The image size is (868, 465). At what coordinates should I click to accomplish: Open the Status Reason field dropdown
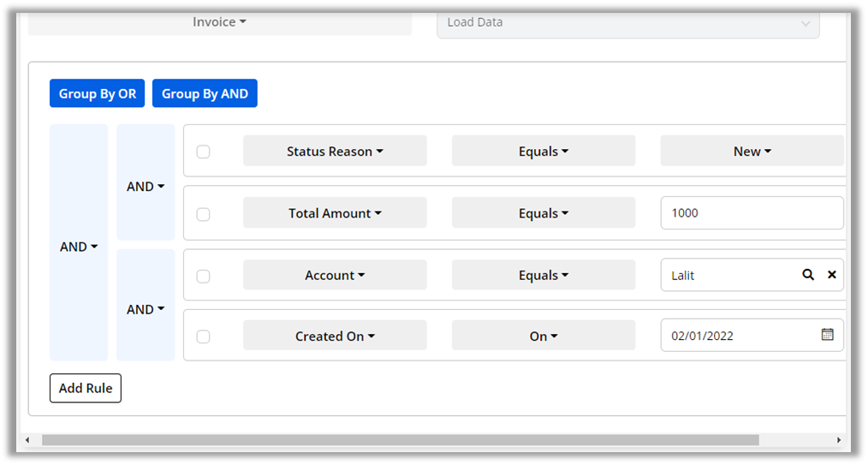tap(335, 152)
